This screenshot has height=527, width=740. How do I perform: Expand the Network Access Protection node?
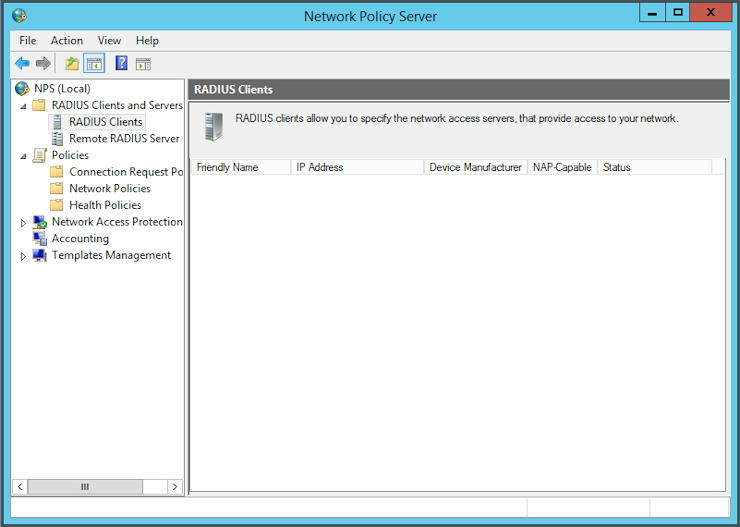(x=23, y=223)
